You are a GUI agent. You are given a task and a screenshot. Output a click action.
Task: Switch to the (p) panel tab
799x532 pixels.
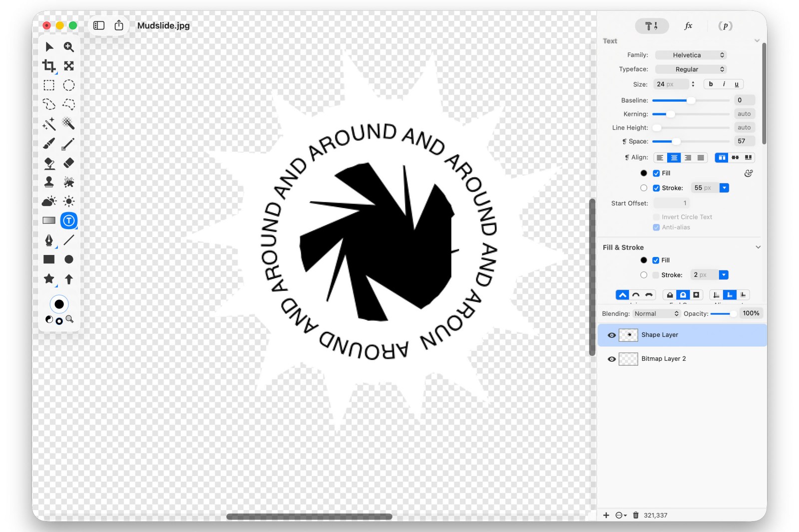click(x=725, y=26)
